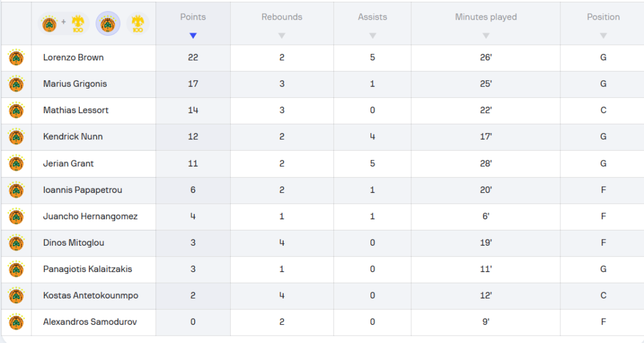Click the sort arrow under Minutes played
This screenshot has width=644, height=343.
coord(486,36)
